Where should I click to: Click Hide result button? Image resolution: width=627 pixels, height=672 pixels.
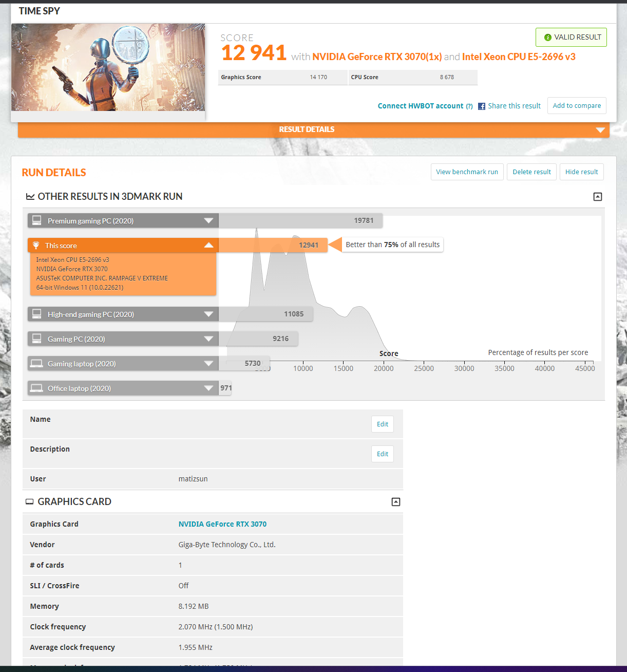[x=581, y=172]
